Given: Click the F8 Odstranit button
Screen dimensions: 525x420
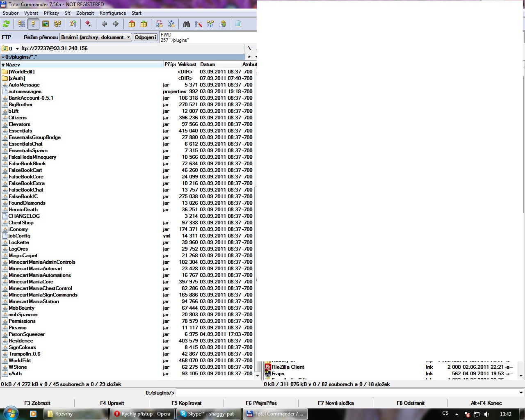Looking at the screenshot, I should tap(411, 403).
